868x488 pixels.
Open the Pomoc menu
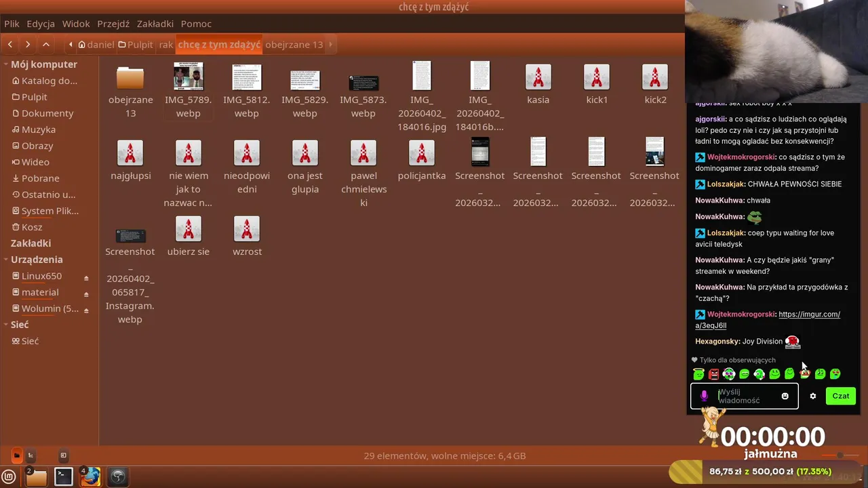coord(196,24)
